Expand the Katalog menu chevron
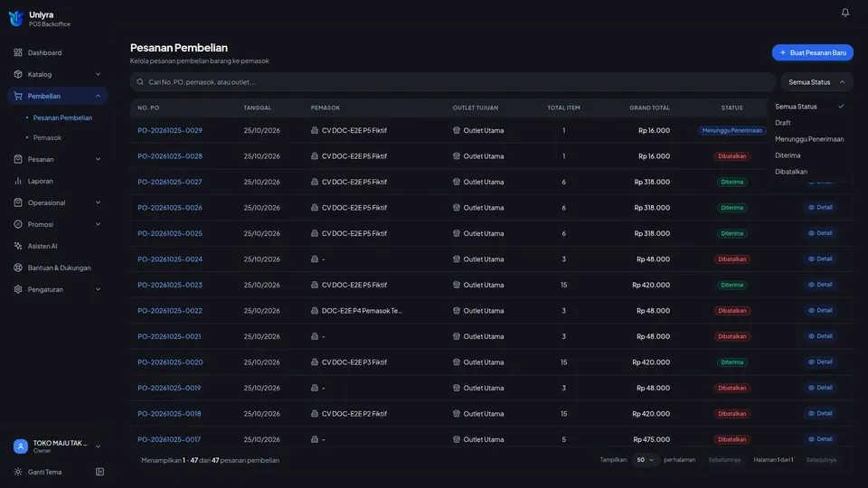The height and width of the screenshot is (488, 868). (98, 74)
